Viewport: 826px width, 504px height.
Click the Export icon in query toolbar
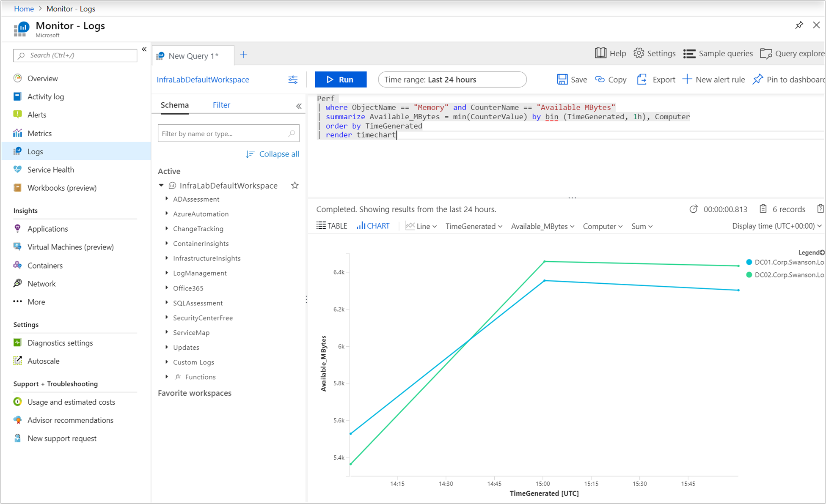642,79
